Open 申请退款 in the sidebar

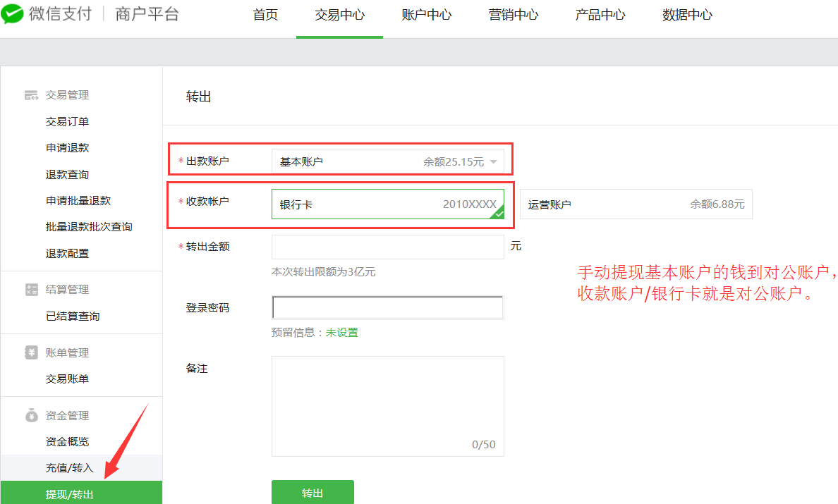click(67, 148)
